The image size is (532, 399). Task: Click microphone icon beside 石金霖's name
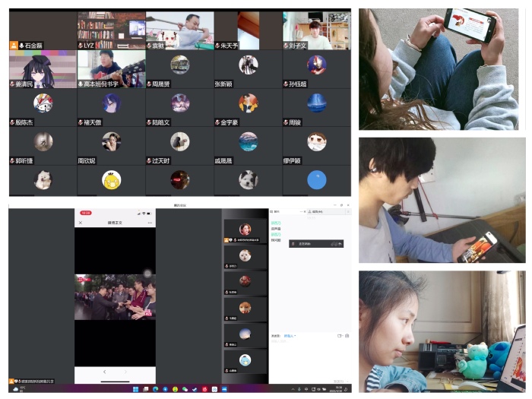pos(21,45)
